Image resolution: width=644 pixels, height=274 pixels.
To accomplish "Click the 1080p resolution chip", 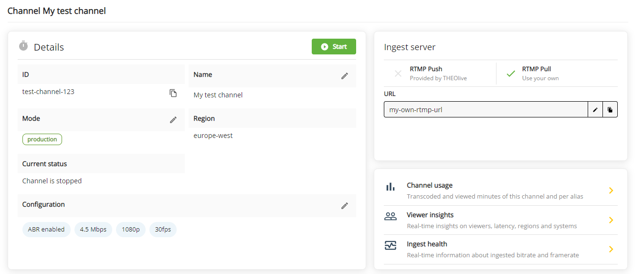I will [130, 230].
